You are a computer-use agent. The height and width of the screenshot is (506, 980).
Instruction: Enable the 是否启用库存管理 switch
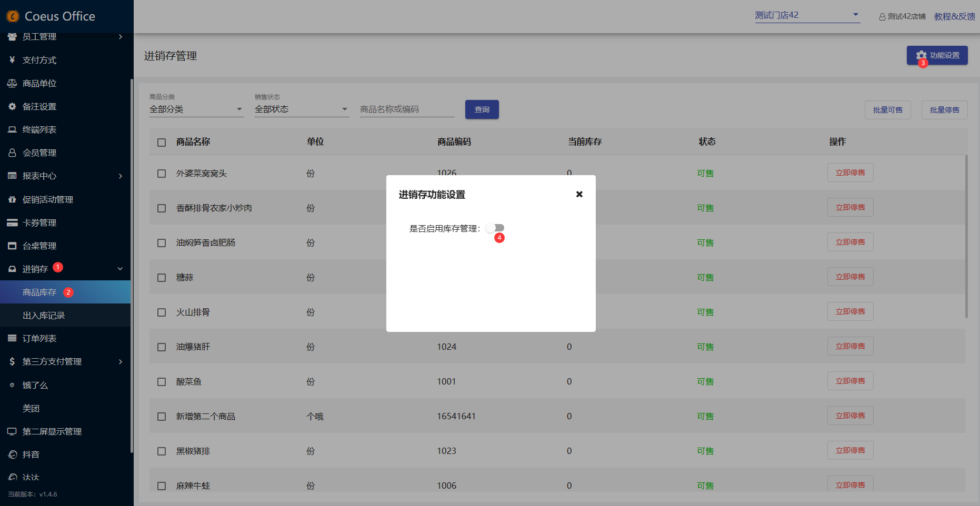[495, 228]
